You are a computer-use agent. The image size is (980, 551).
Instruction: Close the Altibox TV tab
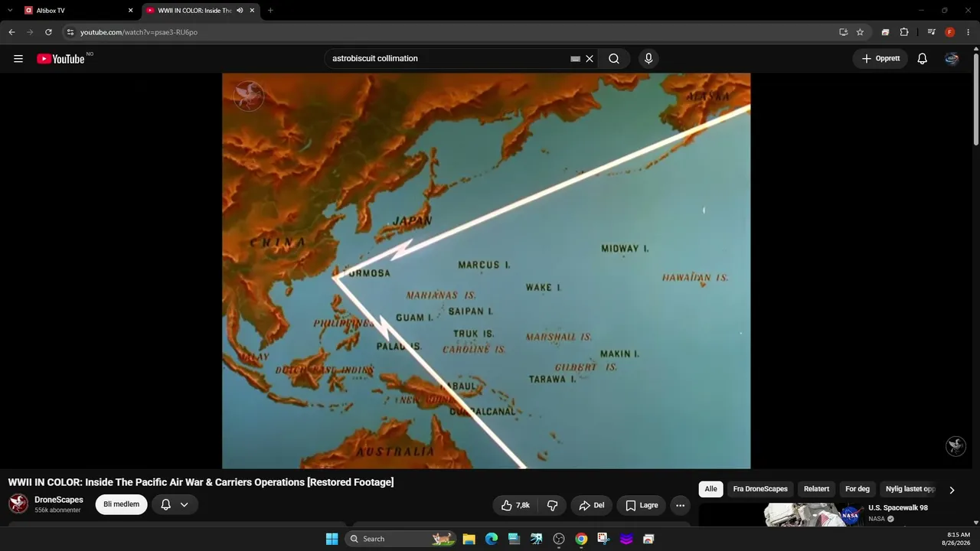pos(130,11)
